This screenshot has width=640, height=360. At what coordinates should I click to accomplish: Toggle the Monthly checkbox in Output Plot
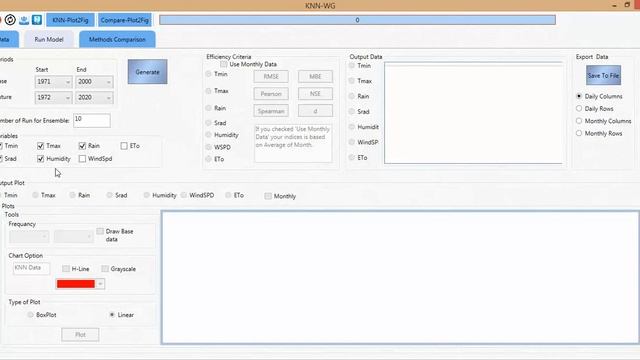pos(268,196)
